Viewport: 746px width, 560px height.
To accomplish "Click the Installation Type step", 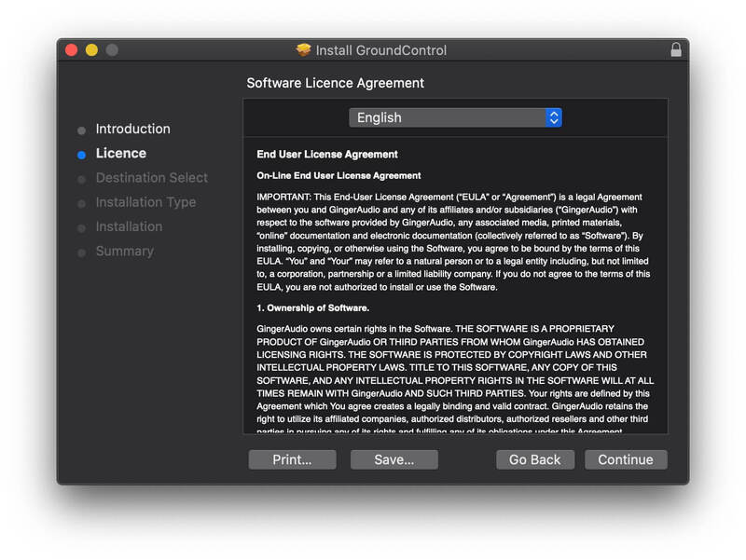I will point(145,202).
